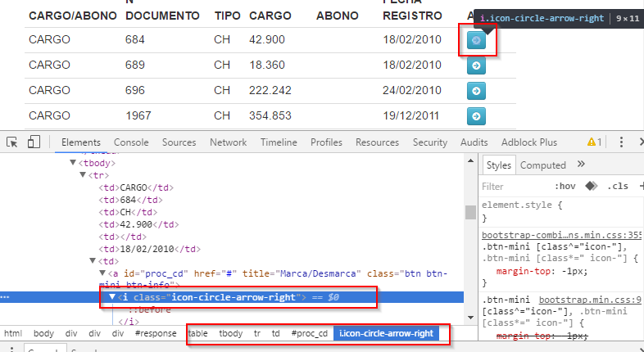Open the Resources tab
This screenshot has height=352, width=644.
pos(377,142)
